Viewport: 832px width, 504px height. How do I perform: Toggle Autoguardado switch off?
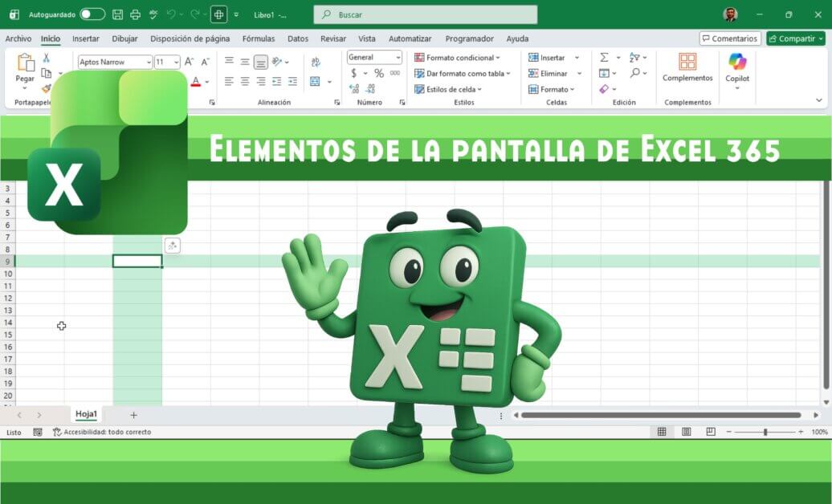tap(92, 14)
